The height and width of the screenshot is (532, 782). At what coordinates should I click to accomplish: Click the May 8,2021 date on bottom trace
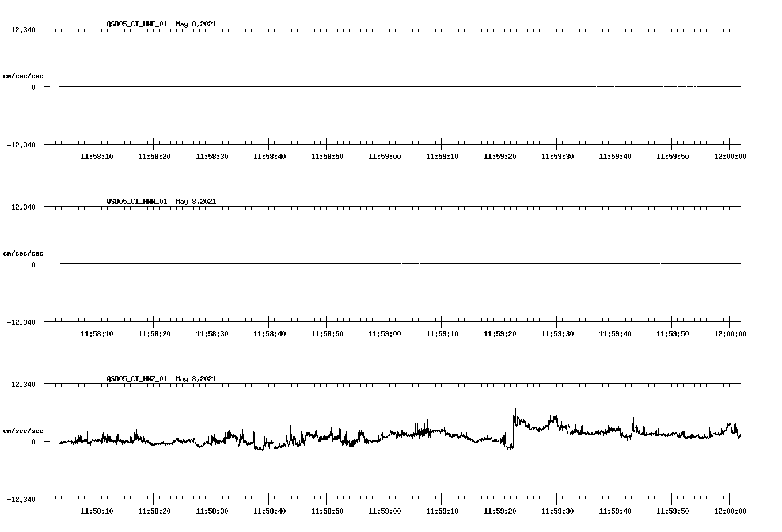pos(196,379)
